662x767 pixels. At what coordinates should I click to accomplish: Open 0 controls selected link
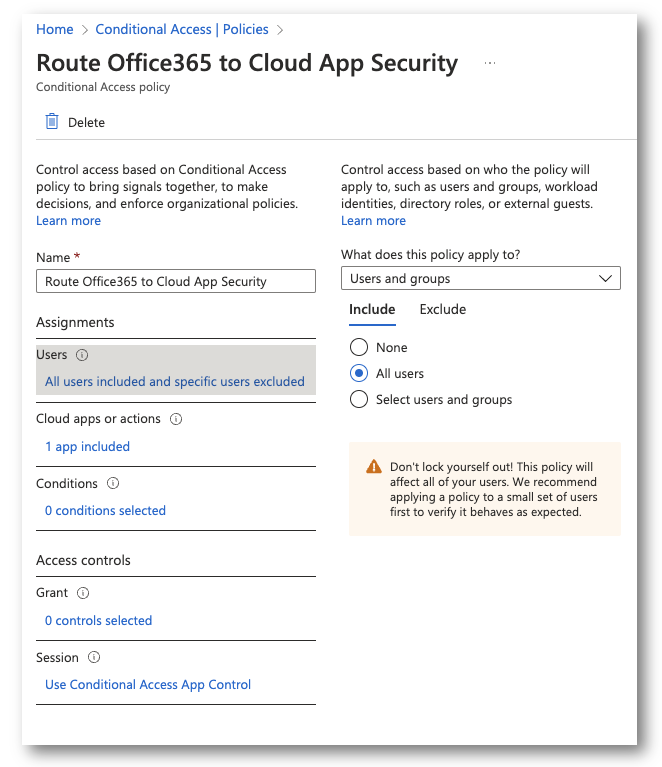click(x=98, y=620)
